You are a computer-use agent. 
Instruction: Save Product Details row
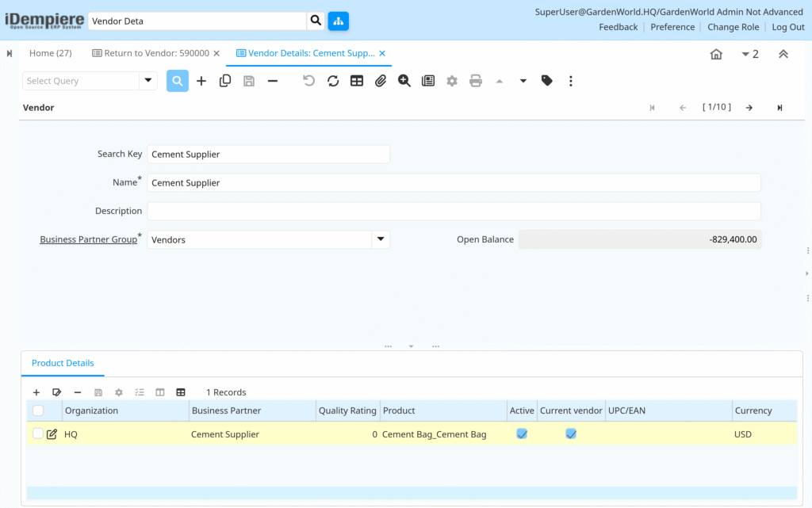pos(98,392)
